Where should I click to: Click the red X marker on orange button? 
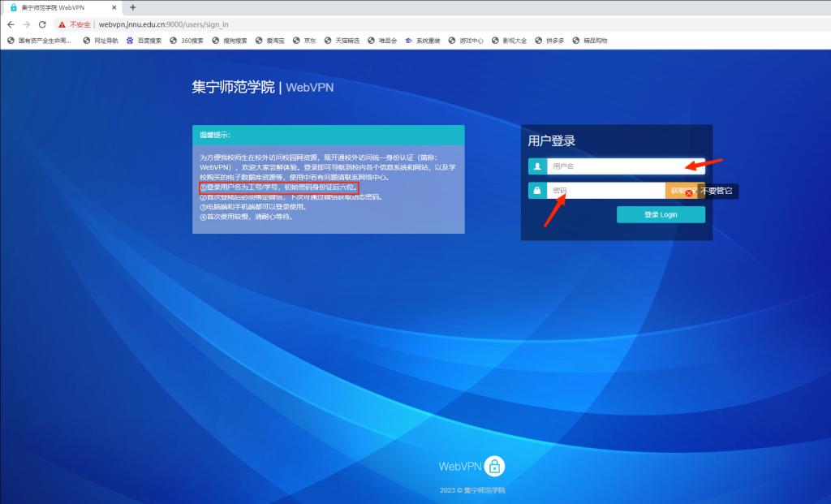point(689,193)
